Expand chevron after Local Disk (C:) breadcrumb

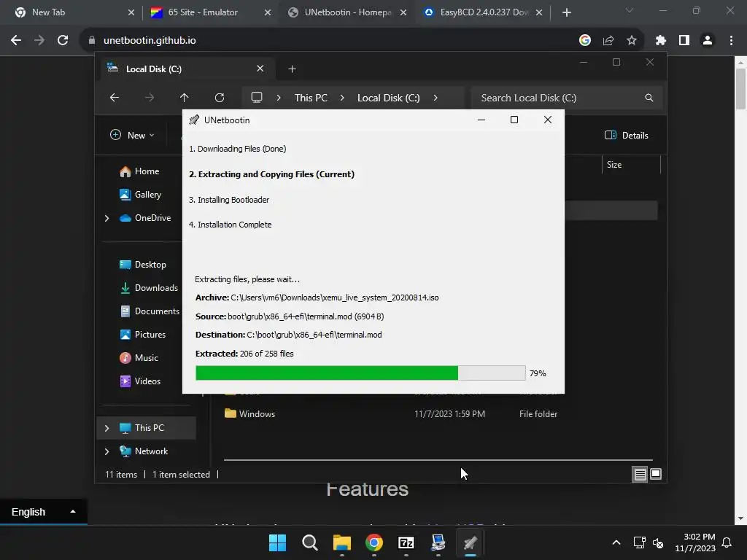(x=436, y=98)
